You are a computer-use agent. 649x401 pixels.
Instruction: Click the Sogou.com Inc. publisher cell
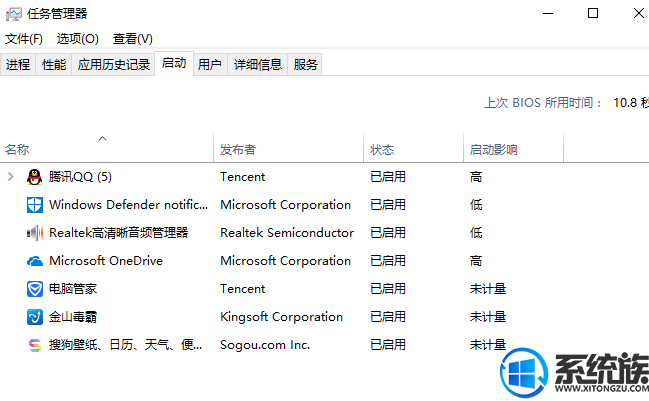pos(265,345)
